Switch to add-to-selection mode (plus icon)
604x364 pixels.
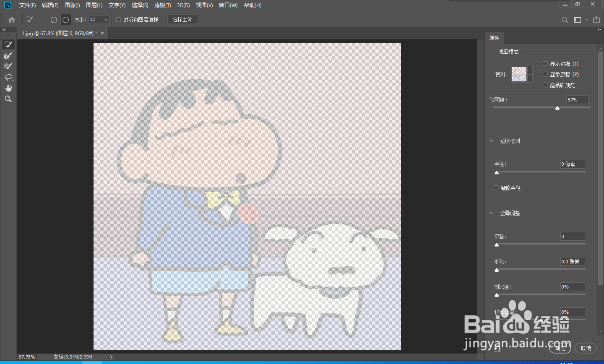(x=54, y=20)
